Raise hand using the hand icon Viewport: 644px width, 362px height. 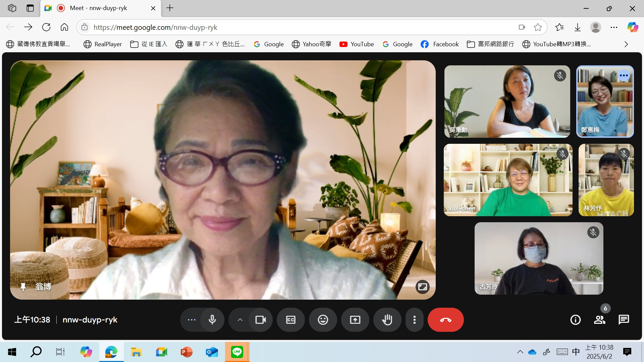point(387,320)
